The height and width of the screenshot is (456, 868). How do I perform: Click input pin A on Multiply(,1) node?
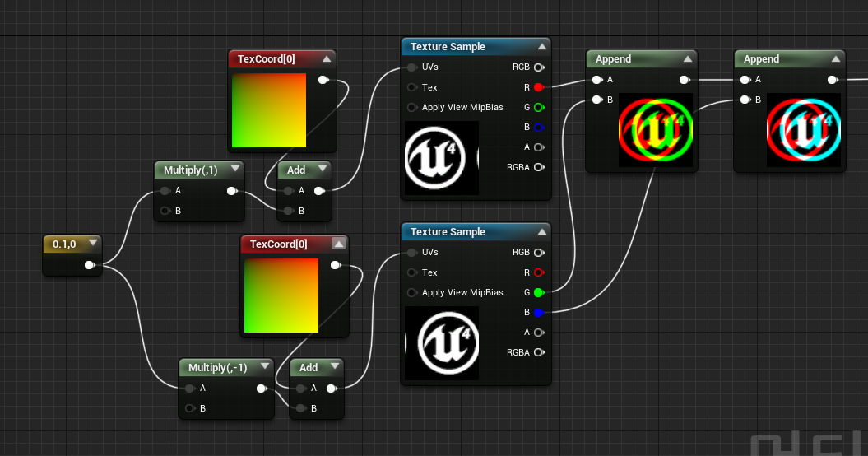[165, 191]
